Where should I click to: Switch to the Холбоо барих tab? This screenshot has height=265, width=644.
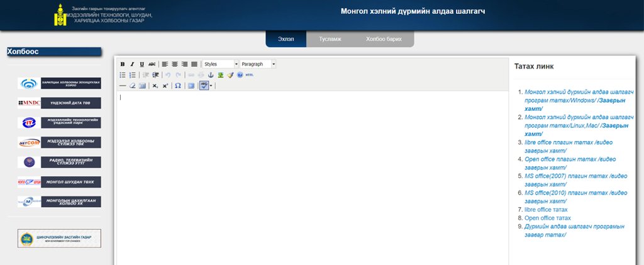(384, 39)
